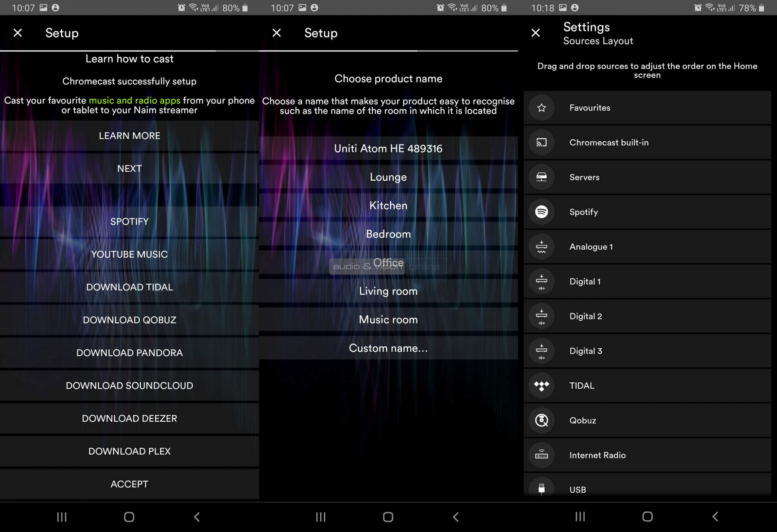Image resolution: width=777 pixels, height=532 pixels.
Task: Select the Chromecast built-in row label
Action: point(609,143)
